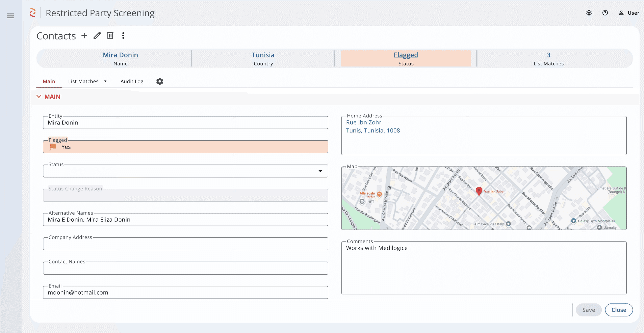The image size is (644, 333).
Task: Switch to the Audit Log tab
Action: (132, 81)
